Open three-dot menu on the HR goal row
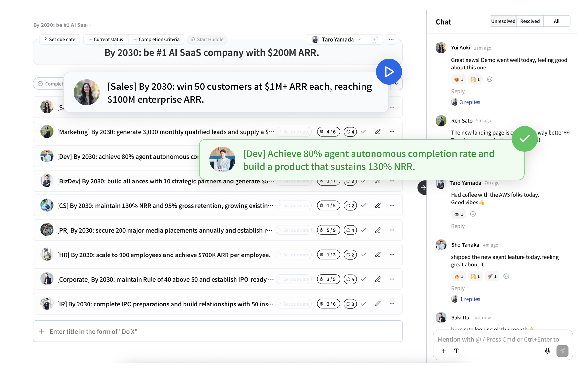The height and width of the screenshot is (374, 588). pos(392,255)
